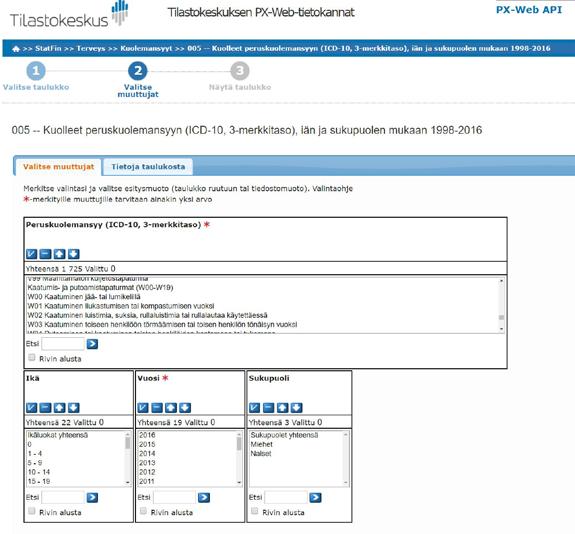Enable Rivin alusta under Vuosi search
Viewport: 575px width, 534px height.
143,511
